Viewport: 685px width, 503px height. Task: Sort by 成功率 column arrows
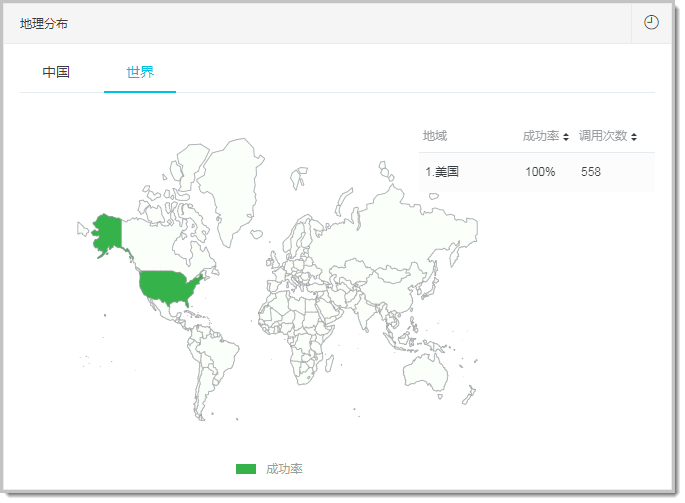[x=566, y=137]
